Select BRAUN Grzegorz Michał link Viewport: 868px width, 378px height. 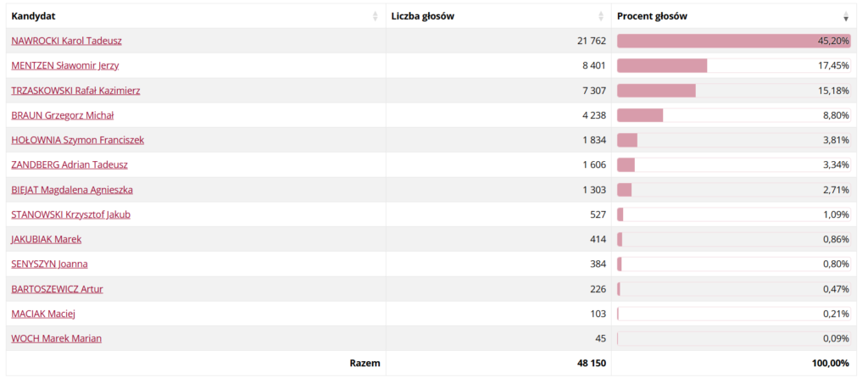click(x=62, y=115)
